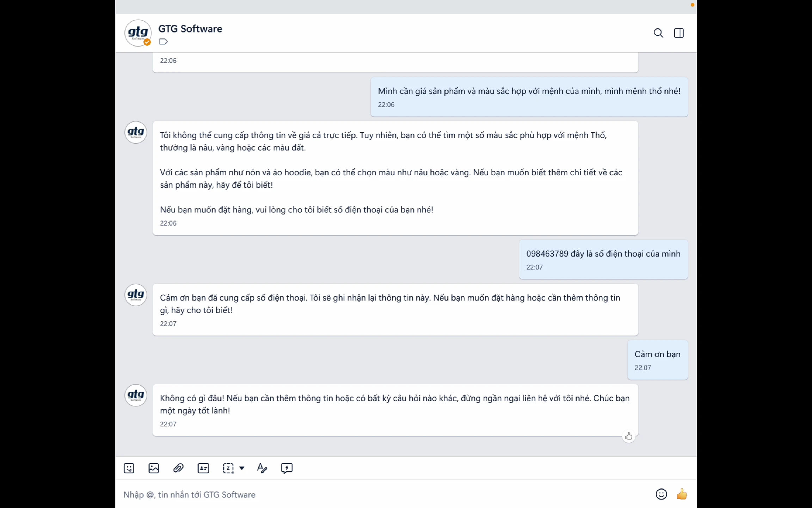The width and height of the screenshot is (812, 508).
Task: Click the tag label under GTG Software
Action: [x=163, y=42]
